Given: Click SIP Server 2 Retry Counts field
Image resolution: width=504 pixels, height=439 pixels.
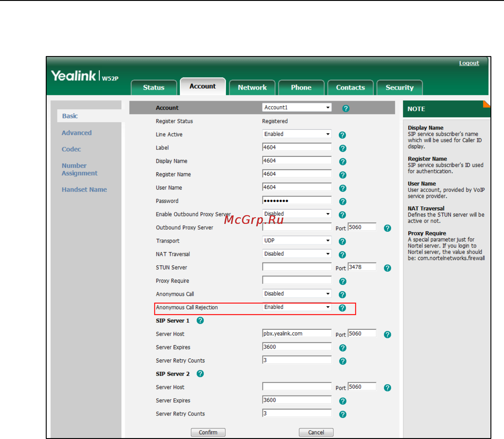Looking at the screenshot, I should point(297,413).
